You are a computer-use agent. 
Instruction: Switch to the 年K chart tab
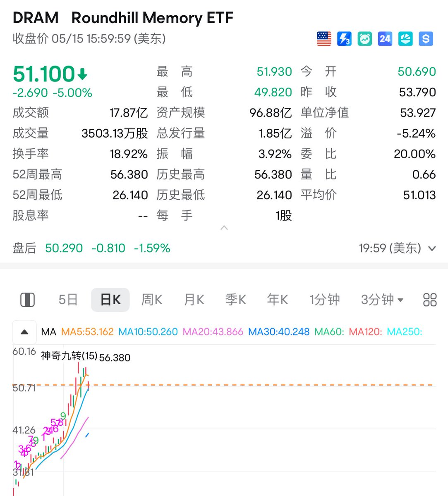click(x=278, y=299)
